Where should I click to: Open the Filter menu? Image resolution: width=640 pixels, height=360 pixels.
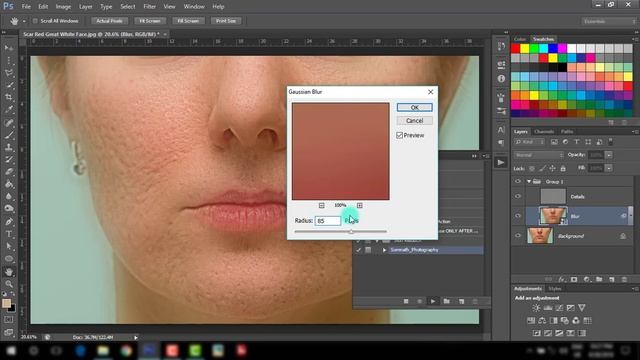tap(149, 7)
